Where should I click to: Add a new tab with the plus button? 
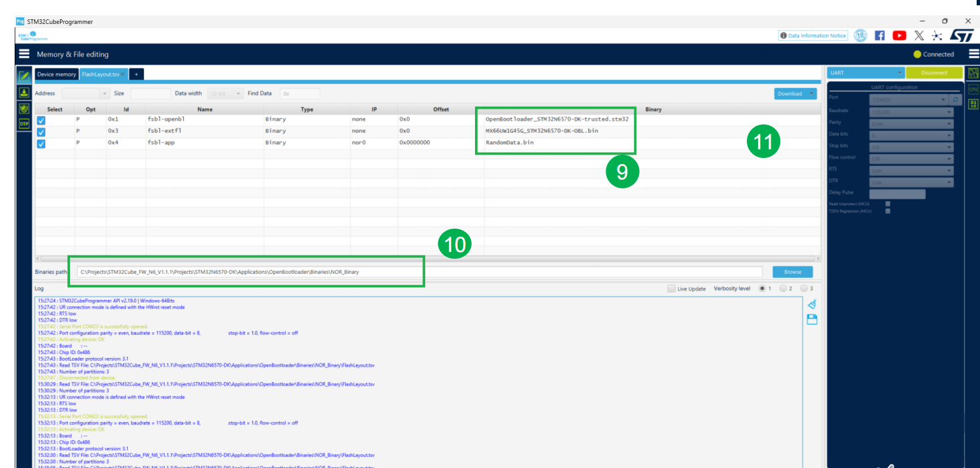[136, 75]
